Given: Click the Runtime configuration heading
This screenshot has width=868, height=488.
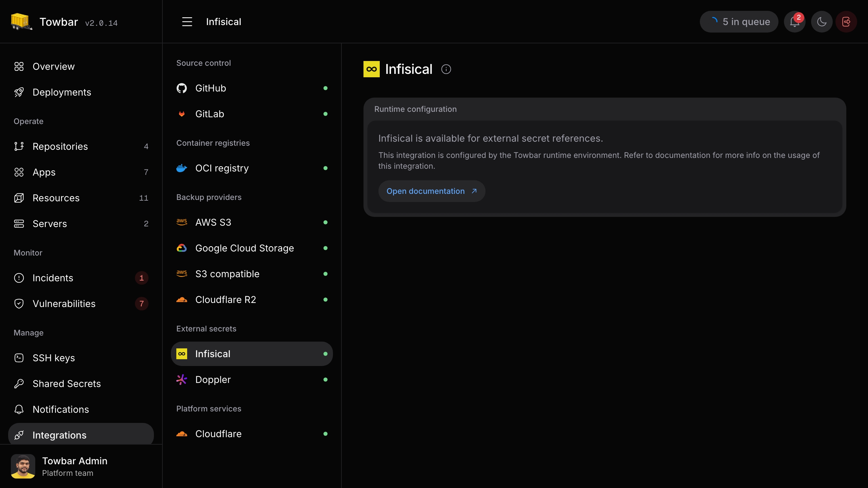Looking at the screenshot, I should coord(415,109).
